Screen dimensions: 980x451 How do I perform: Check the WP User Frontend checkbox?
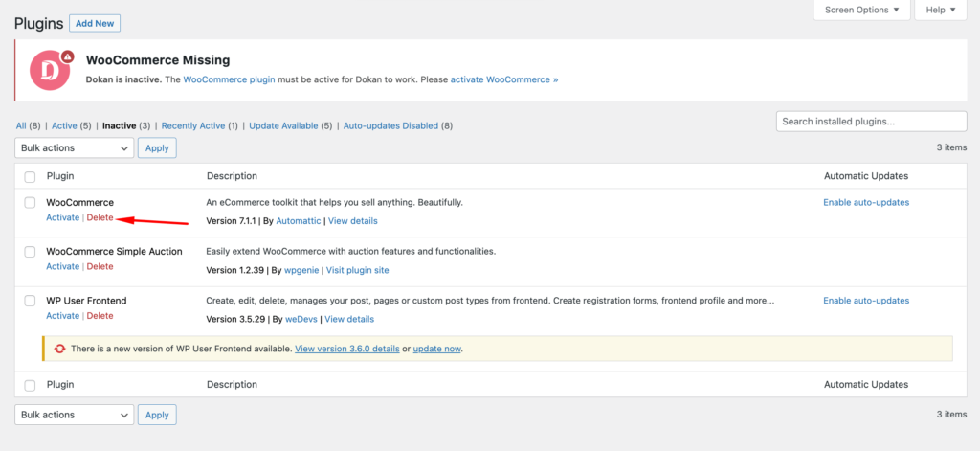[30, 301]
